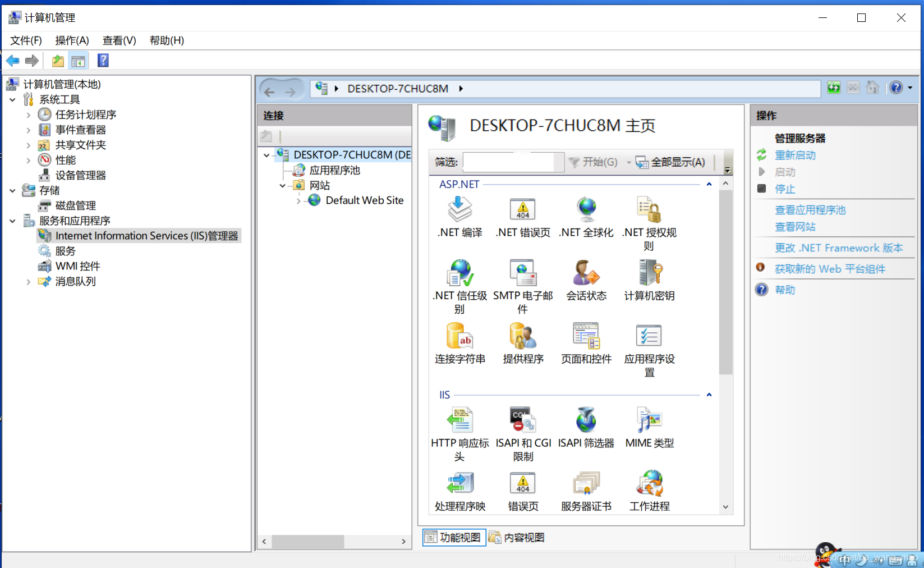Collapse the ASP.NET group section
The image size is (924, 568).
point(709,184)
